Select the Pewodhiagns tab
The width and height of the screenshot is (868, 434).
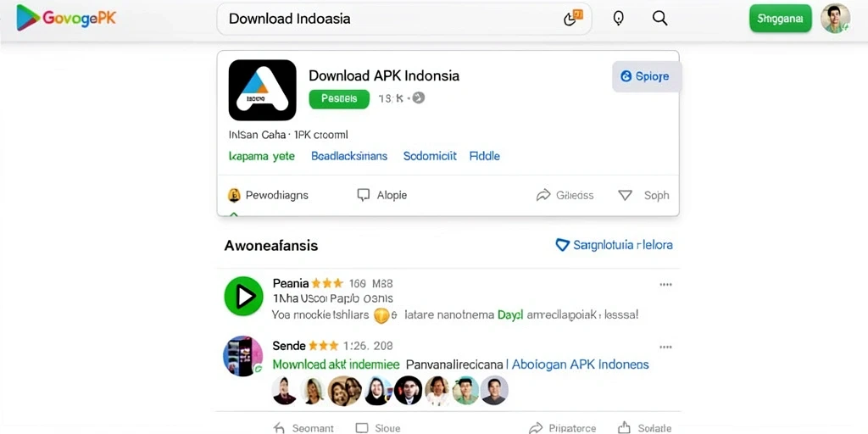pos(269,195)
